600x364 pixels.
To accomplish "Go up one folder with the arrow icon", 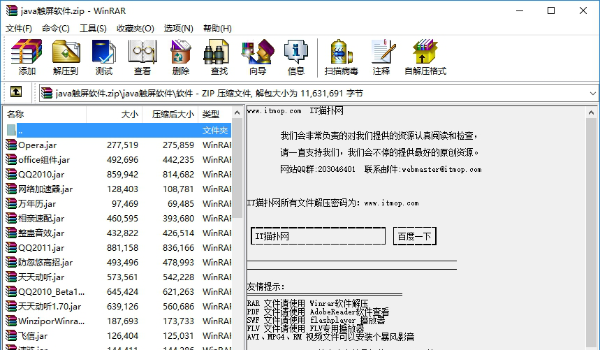I will tap(15, 92).
